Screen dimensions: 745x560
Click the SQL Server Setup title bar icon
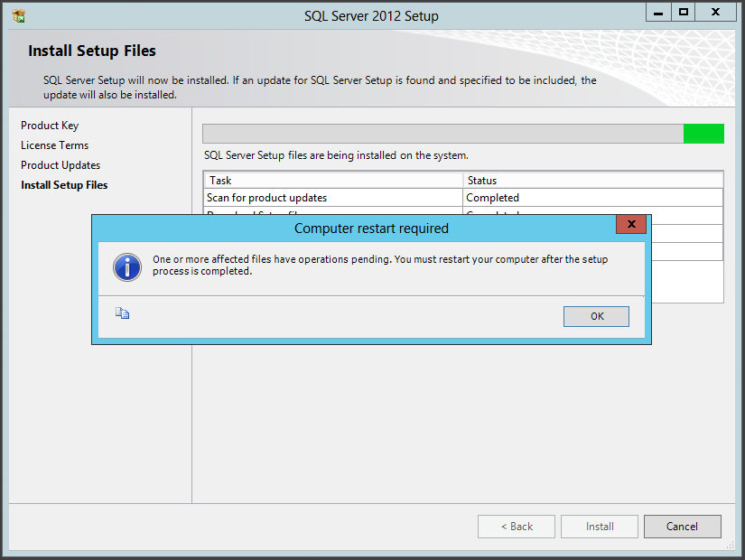pos(18,15)
